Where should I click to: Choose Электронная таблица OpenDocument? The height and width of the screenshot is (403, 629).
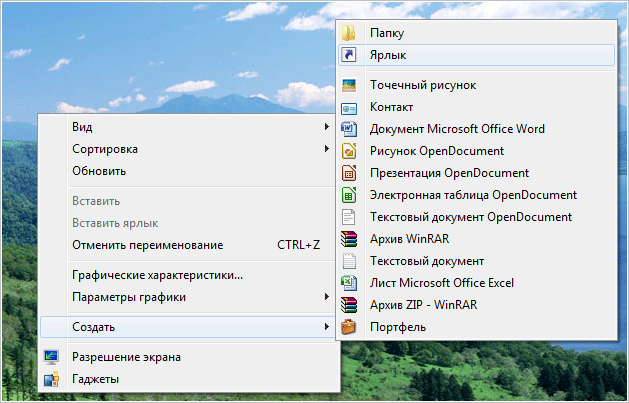pyautogui.click(x=477, y=195)
